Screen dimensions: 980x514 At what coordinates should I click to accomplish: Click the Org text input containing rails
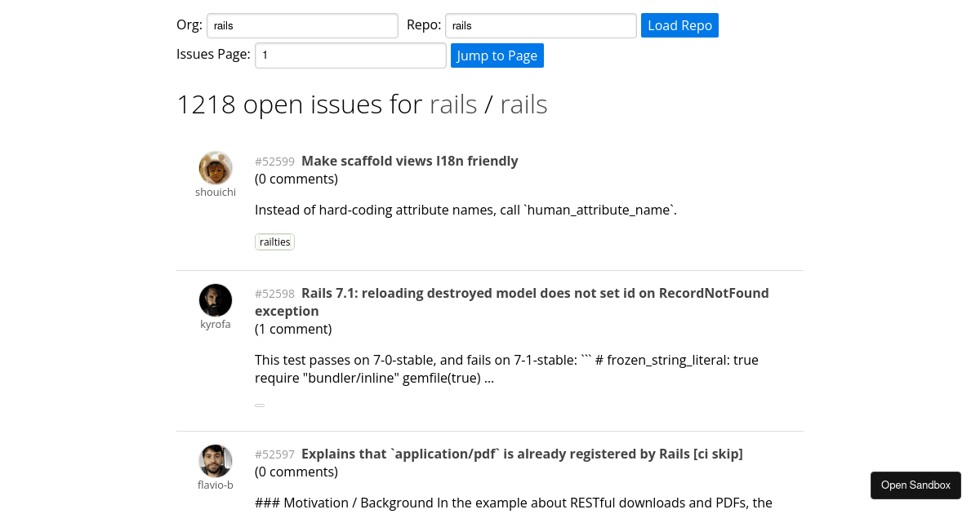click(x=302, y=25)
